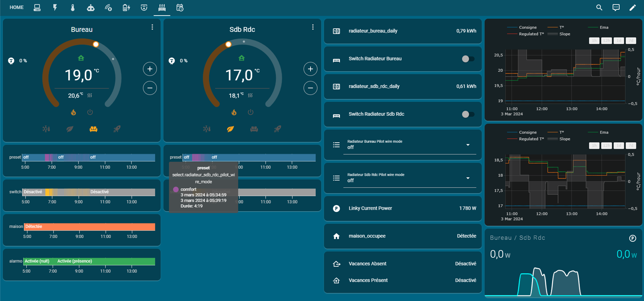Open the calendar clock schedule tab
The height and width of the screenshot is (301, 644).
pos(180,8)
